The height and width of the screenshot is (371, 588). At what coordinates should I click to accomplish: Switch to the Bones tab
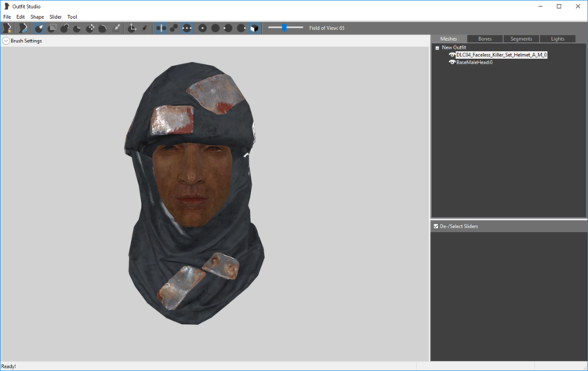[485, 38]
